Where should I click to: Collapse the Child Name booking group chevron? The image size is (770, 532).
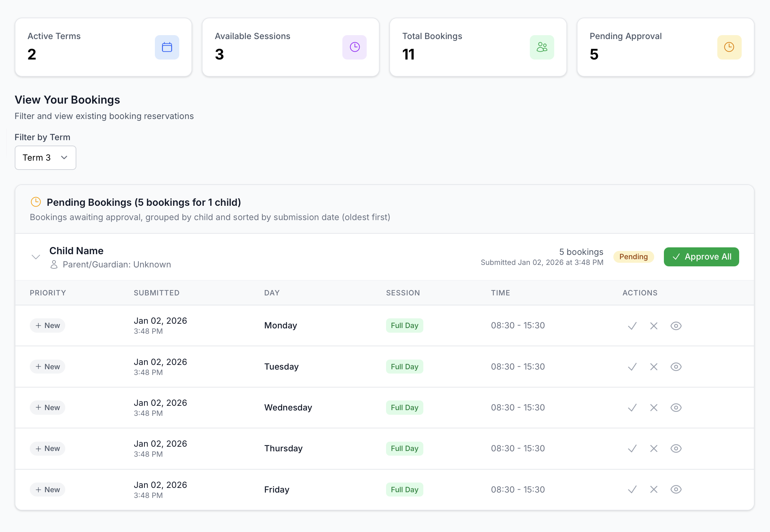[35, 257]
